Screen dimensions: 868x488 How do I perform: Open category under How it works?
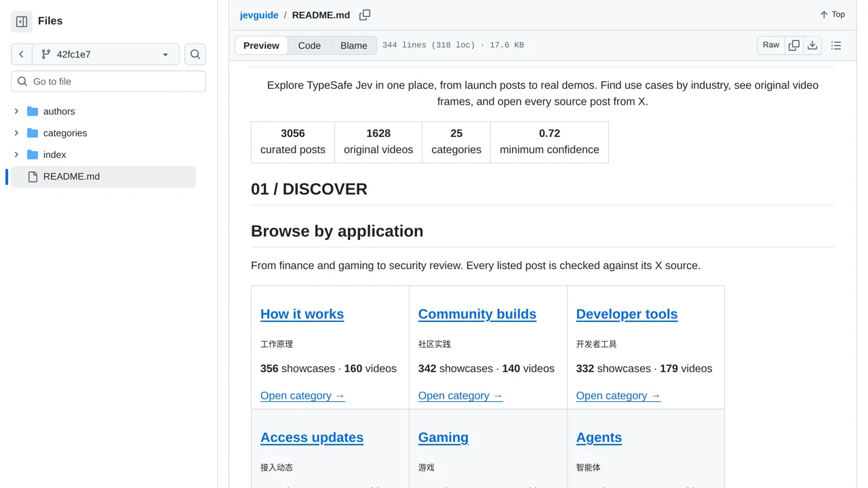(302, 396)
